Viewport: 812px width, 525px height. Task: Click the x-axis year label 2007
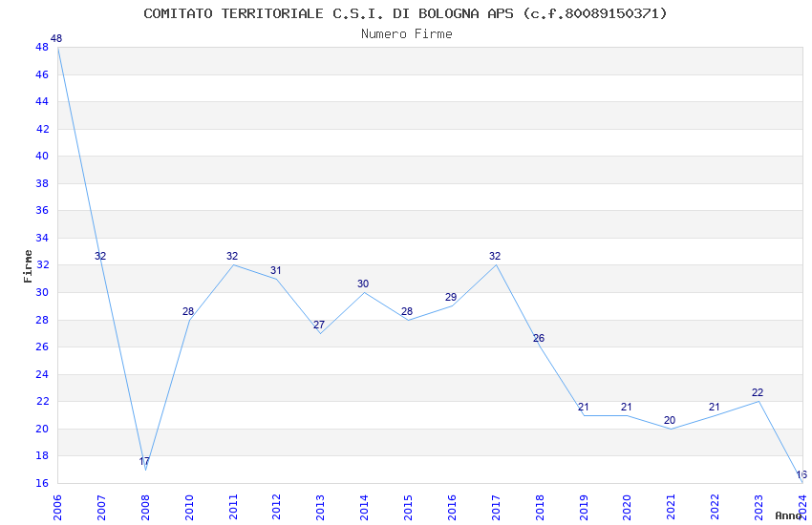coord(101,508)
